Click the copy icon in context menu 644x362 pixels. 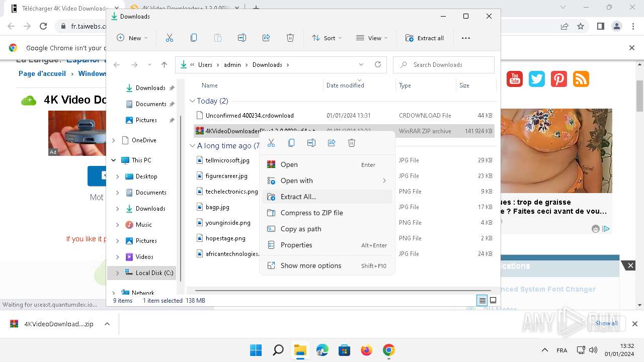pyautogui.click(x=291, y=143)
